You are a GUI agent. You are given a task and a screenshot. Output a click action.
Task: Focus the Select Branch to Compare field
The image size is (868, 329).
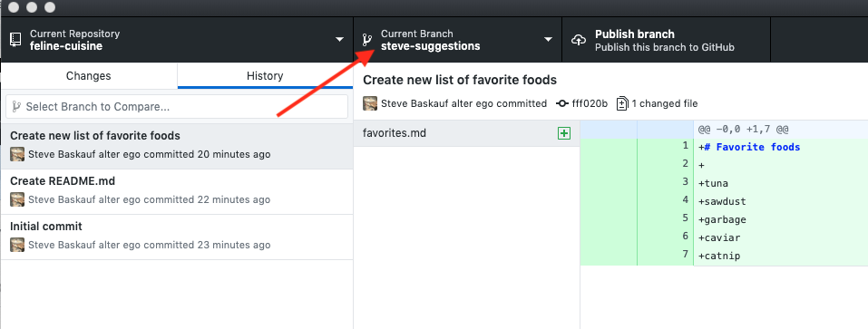177,106
